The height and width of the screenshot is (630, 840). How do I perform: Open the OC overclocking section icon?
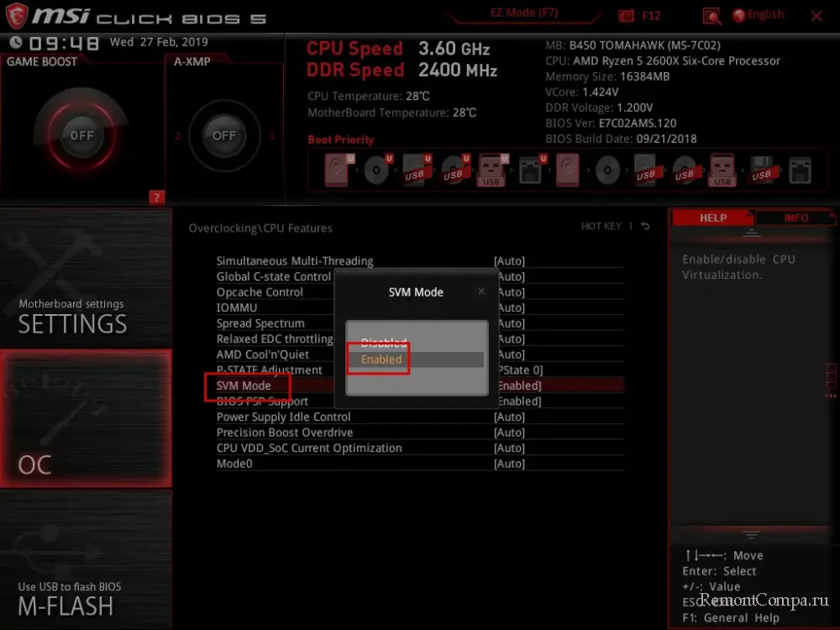pyautogui.click(x=86, y=419)
